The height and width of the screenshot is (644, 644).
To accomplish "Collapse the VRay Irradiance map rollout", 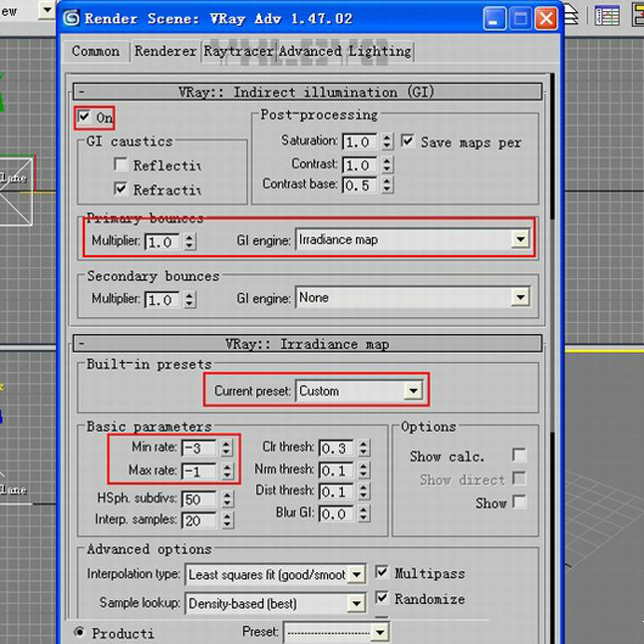I will pos(307,344).
